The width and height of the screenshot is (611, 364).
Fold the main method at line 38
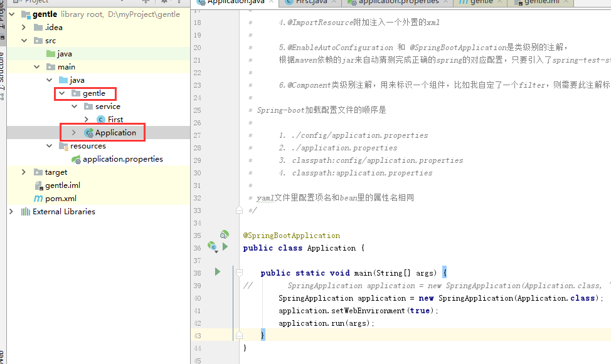(x=239, y=273)
